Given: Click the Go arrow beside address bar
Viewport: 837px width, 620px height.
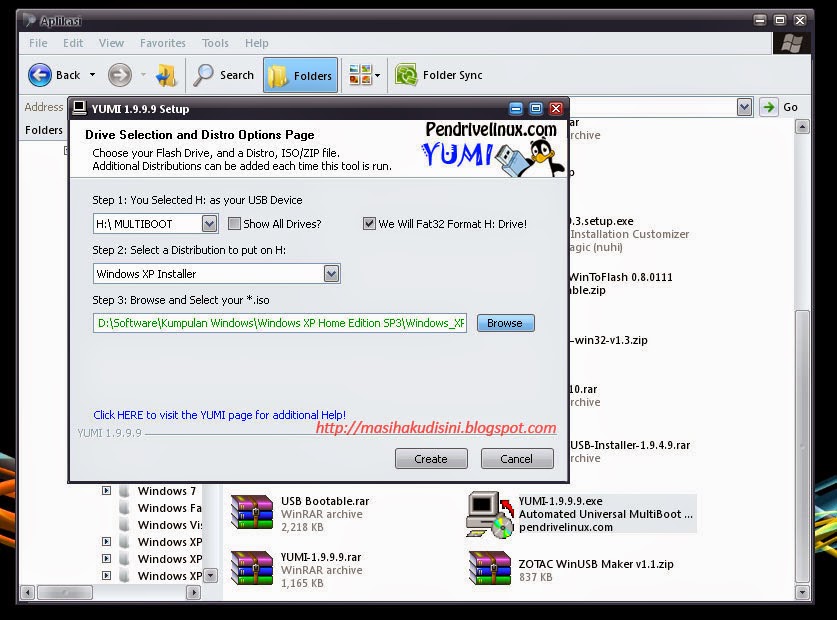Looking at the screenshot, I should 769,107.
